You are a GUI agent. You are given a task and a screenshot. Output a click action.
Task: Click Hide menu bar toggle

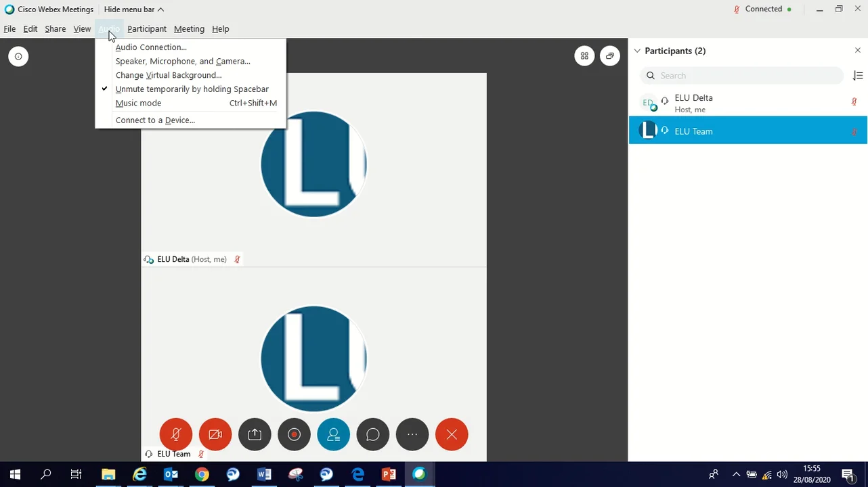point(134,9)
